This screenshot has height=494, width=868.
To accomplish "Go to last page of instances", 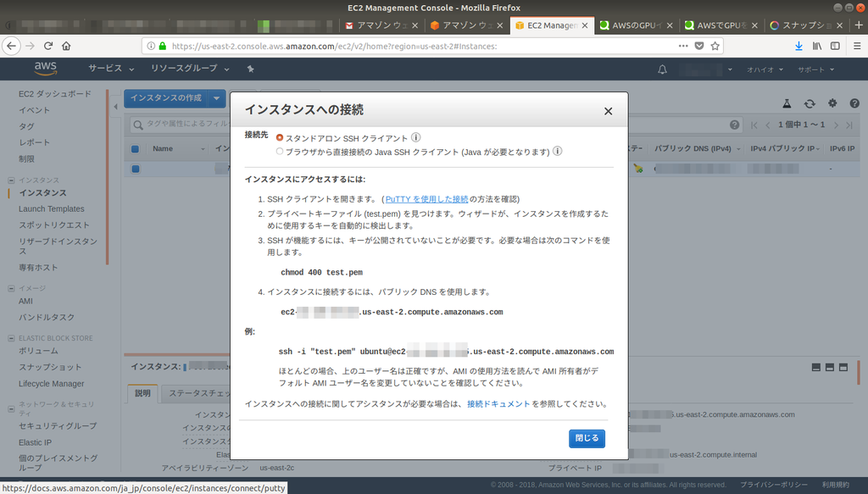I will (x=849, y=125).
